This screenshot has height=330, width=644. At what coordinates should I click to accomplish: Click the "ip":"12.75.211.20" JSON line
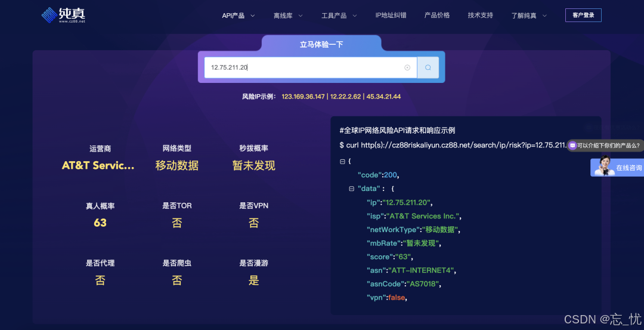tap(400, 203)
